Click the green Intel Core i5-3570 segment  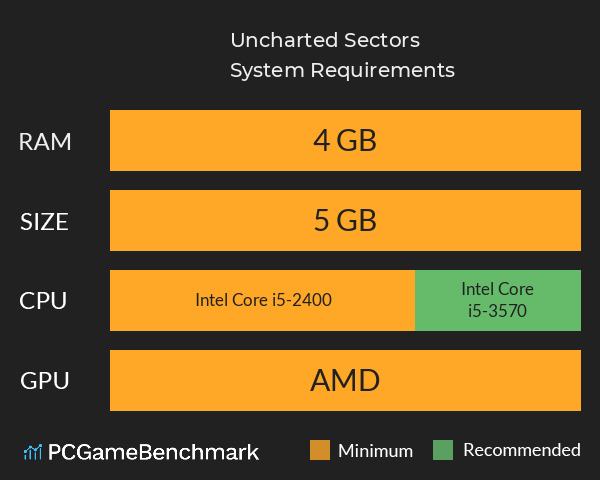pyautogui.click(x=497, y=300)
